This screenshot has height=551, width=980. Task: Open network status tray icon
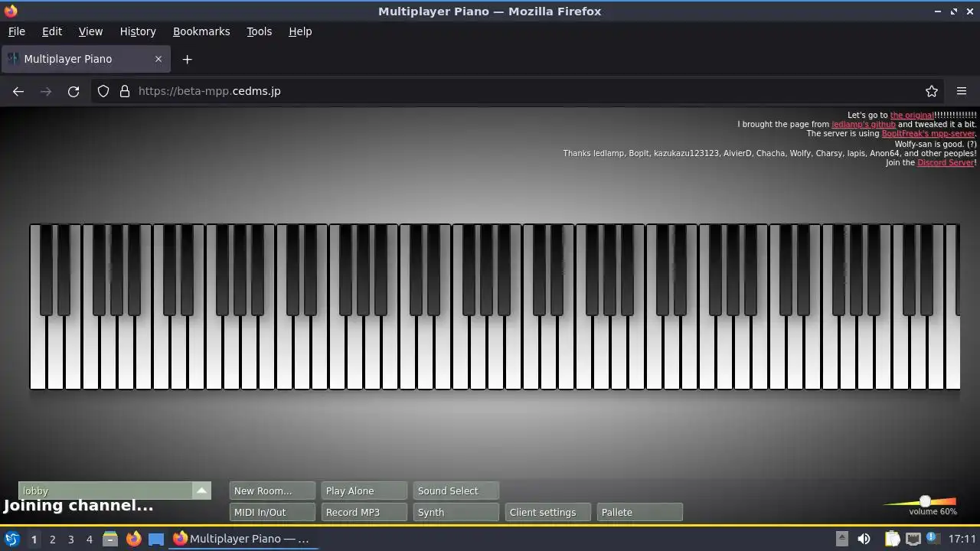click(x=913, y=539)
